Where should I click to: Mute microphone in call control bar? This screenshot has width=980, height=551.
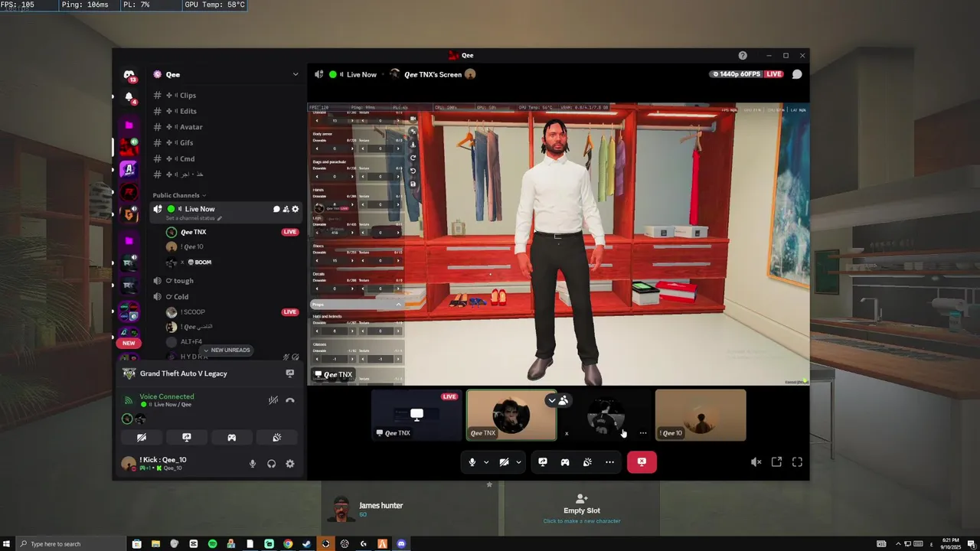point(472,462)
